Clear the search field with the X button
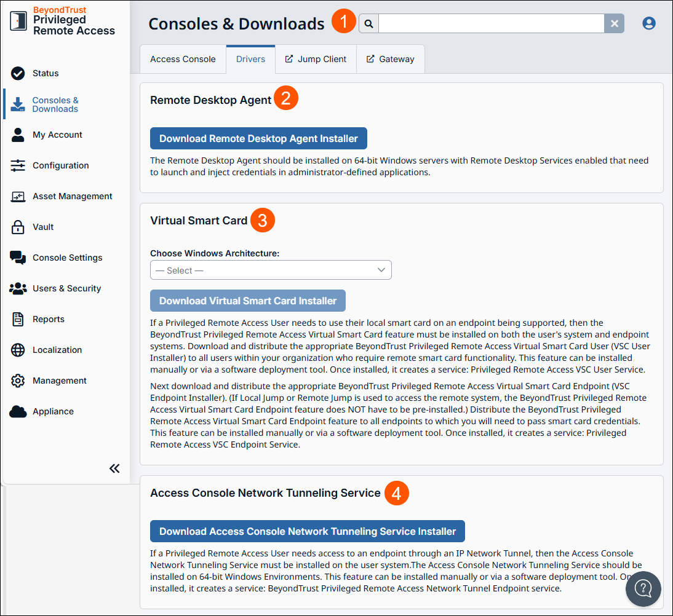The width and height of the screenshot is (673, 616). (x=615, y=23)
